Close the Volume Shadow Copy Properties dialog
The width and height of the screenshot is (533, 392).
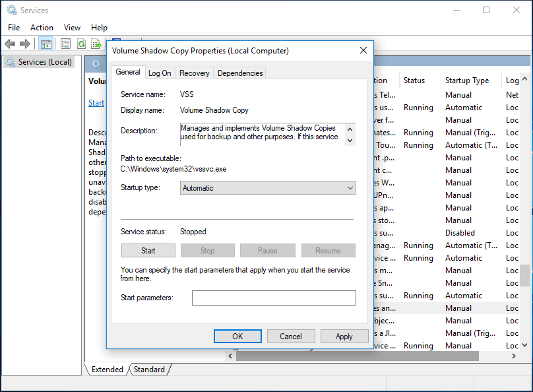(363, 50)
